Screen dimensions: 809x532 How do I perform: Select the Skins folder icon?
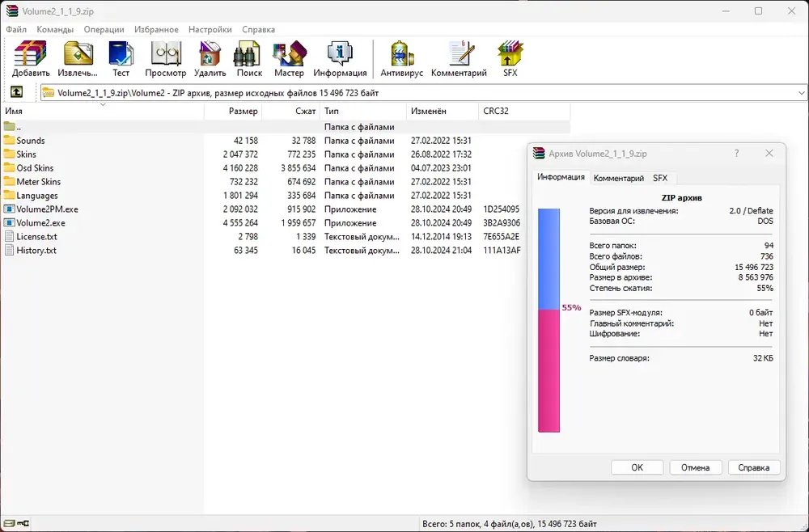(9, 154)
